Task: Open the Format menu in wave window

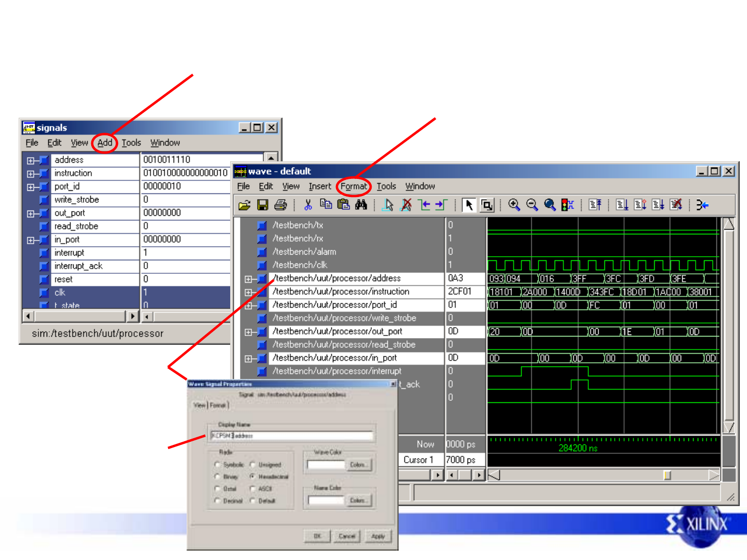Action: click(354, 186)
